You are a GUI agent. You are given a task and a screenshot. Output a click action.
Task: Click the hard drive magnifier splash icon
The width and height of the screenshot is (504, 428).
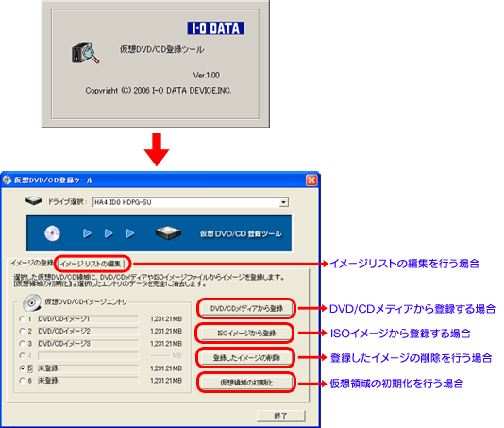tap(85, 53)
